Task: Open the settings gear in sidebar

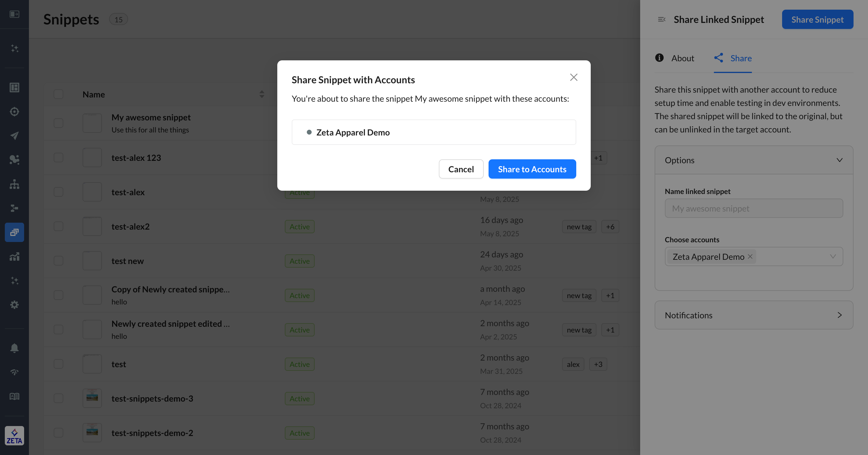Action: 14,304
